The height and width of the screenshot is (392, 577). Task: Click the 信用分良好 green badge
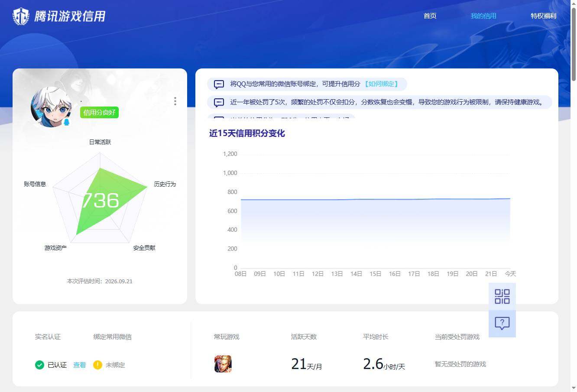pos(99,113)
